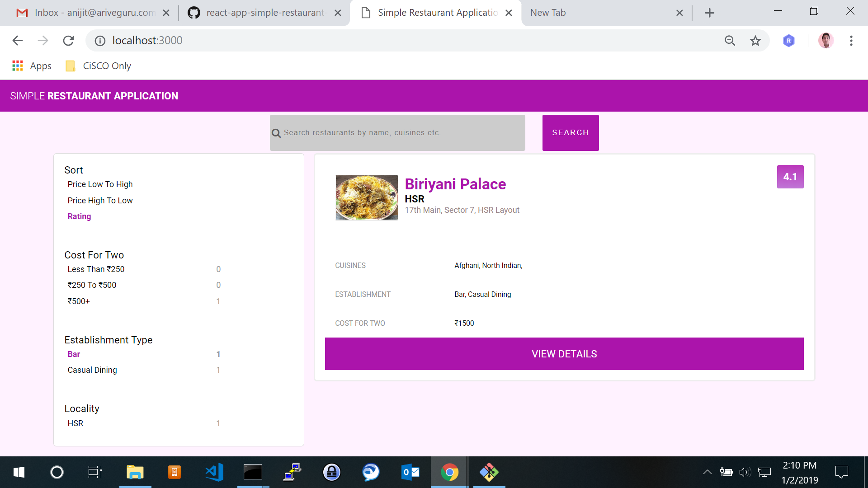Click the blue R extension icon
Image resolution: width=868 pixels, height=488 pixels.
788,41
